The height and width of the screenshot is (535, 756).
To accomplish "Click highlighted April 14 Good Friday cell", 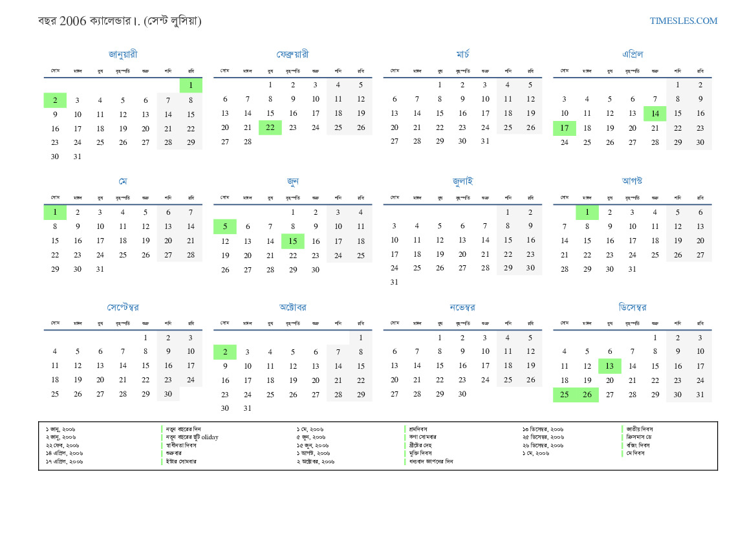I will 654,114.
